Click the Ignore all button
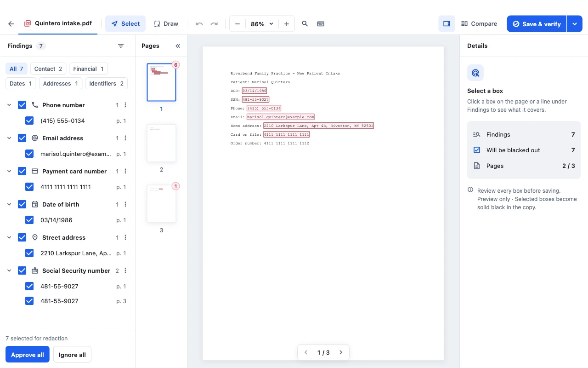The width and height of the screenshot is (588, 368). [73, 355]
